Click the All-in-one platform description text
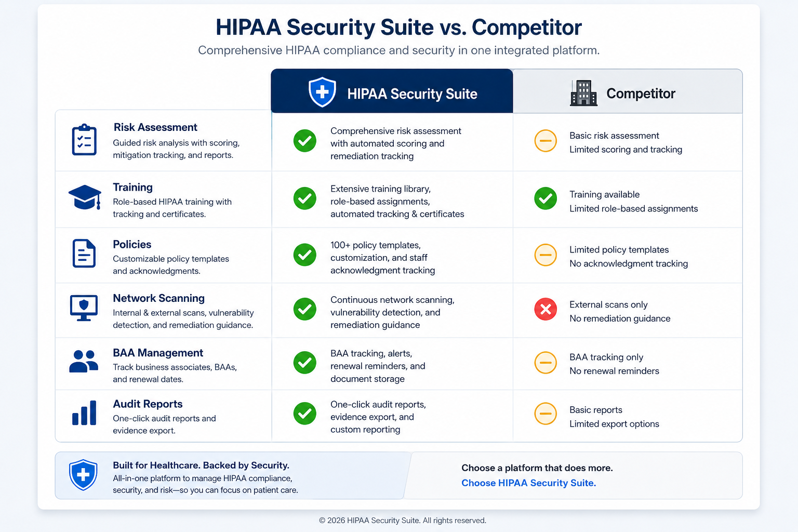 pos(205,484)
